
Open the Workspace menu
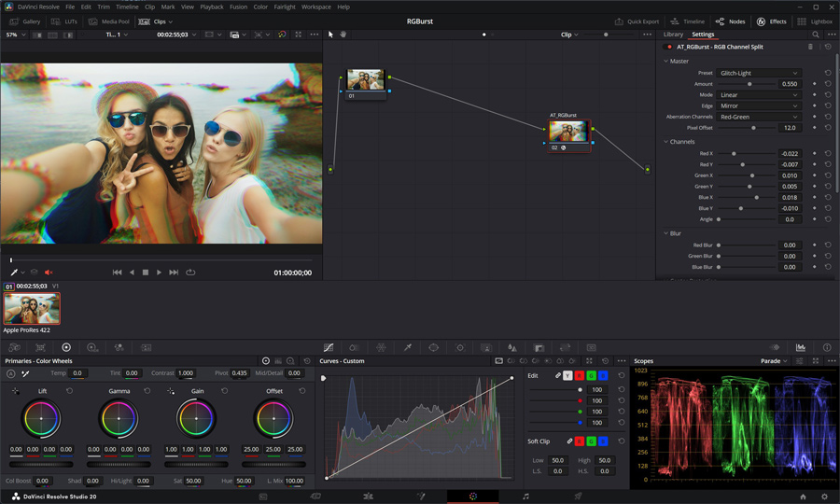(x=316, y=7)
